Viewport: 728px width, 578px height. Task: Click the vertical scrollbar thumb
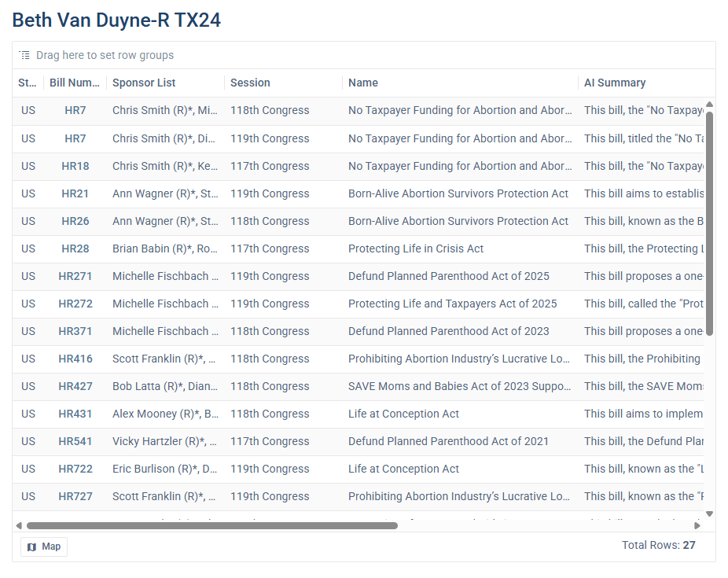pos(709,224)
